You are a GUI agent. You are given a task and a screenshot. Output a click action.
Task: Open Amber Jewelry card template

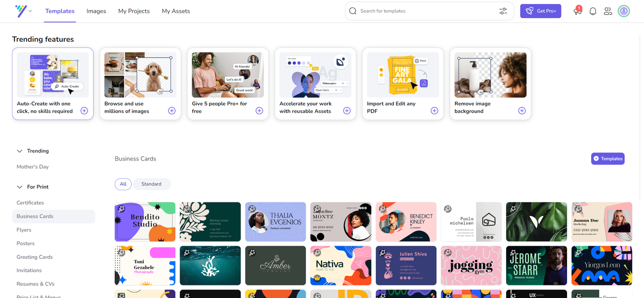(276, 266)
